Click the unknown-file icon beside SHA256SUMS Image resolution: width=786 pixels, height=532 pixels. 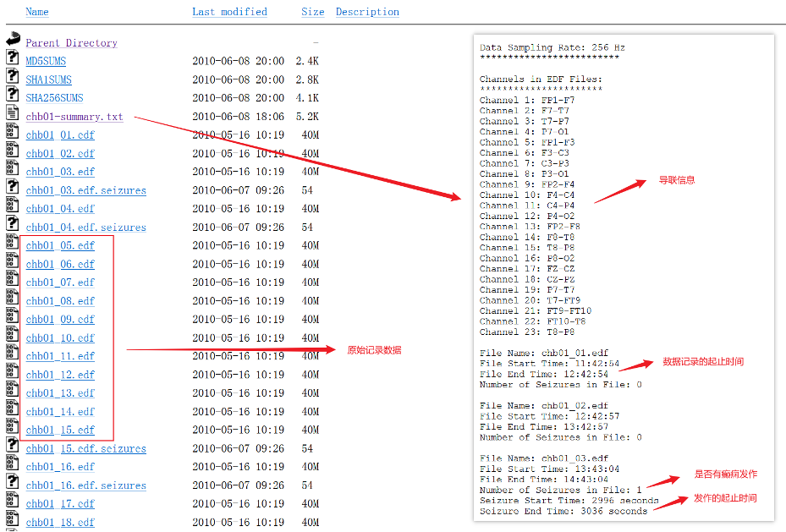click(13, 94)
